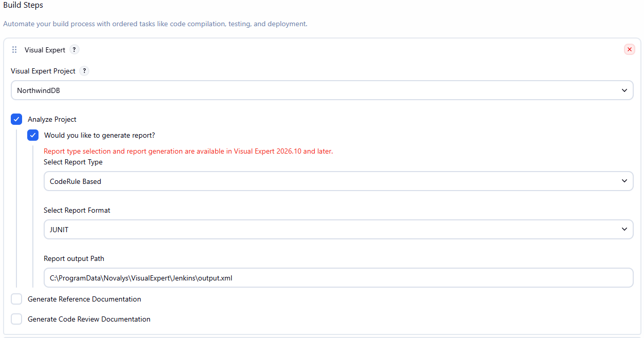Click the Build Steps heading
The image size is (644, 338).
coord(23,5)
